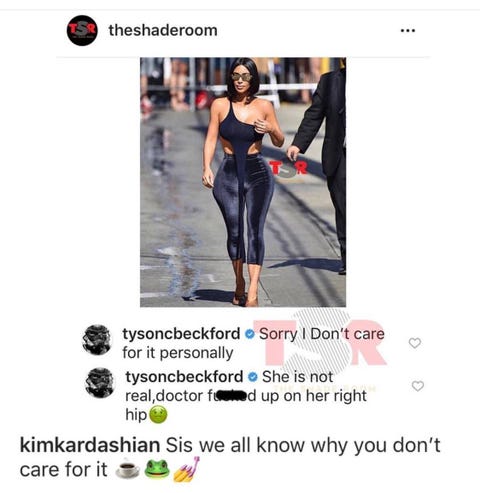The image size is (480, 493).
Task: Click the coffee cup emoji
Action: point(127,470)
